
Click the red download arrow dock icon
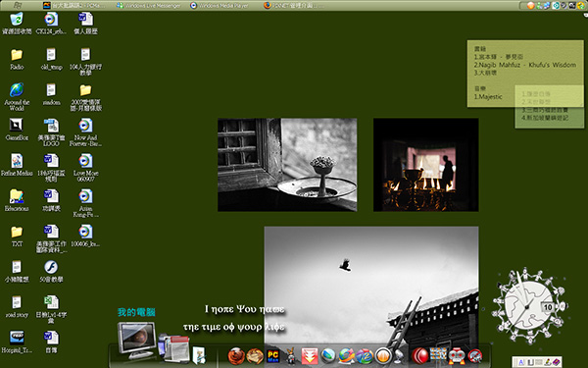310,355
